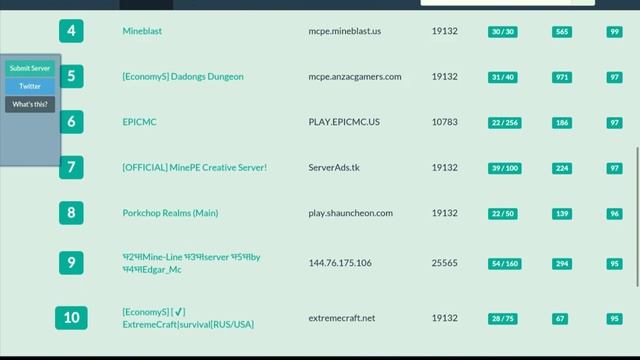Click the What's this? button
The image size is (640, 360).
30,104
